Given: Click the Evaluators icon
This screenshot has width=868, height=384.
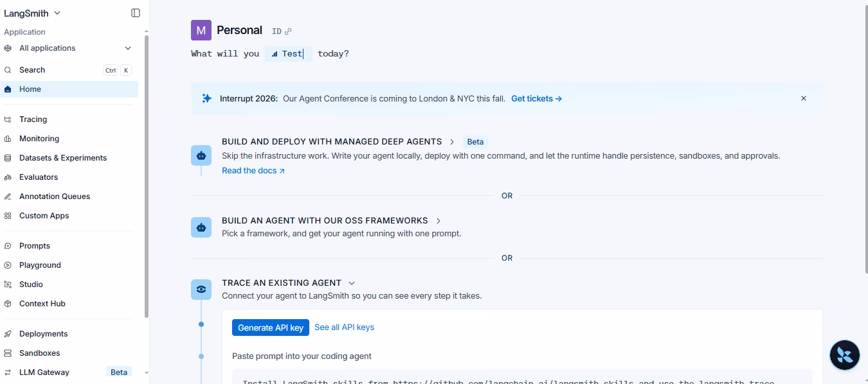Looking at the screenshot, I should 8,177.
